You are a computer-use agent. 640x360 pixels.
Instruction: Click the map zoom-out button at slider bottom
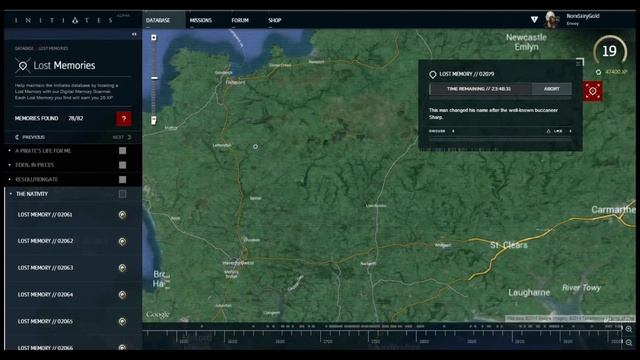click(x=154, y=120)
